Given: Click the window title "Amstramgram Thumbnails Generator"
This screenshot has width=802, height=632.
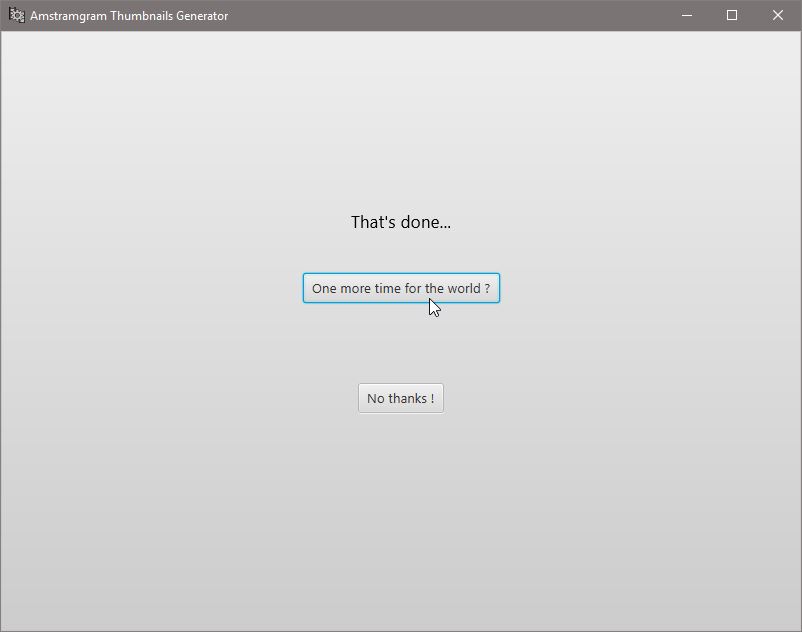Looking at the screenshot, I should [129, 16].
